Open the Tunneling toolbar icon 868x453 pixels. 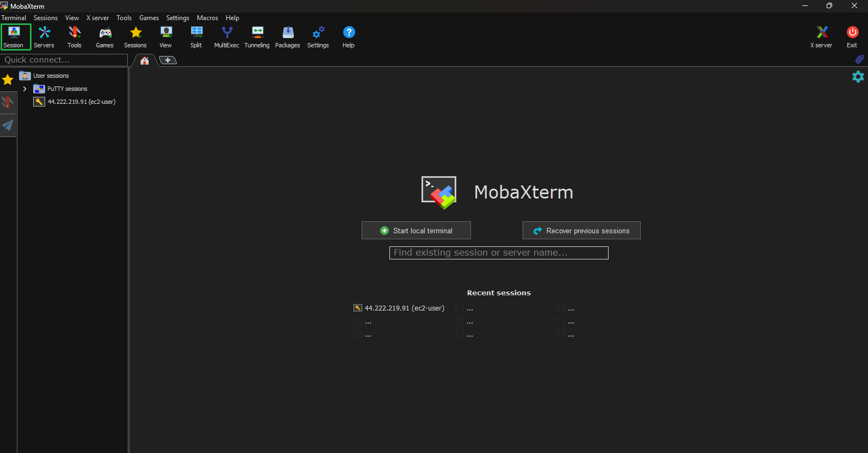click(x=257, y=37)
